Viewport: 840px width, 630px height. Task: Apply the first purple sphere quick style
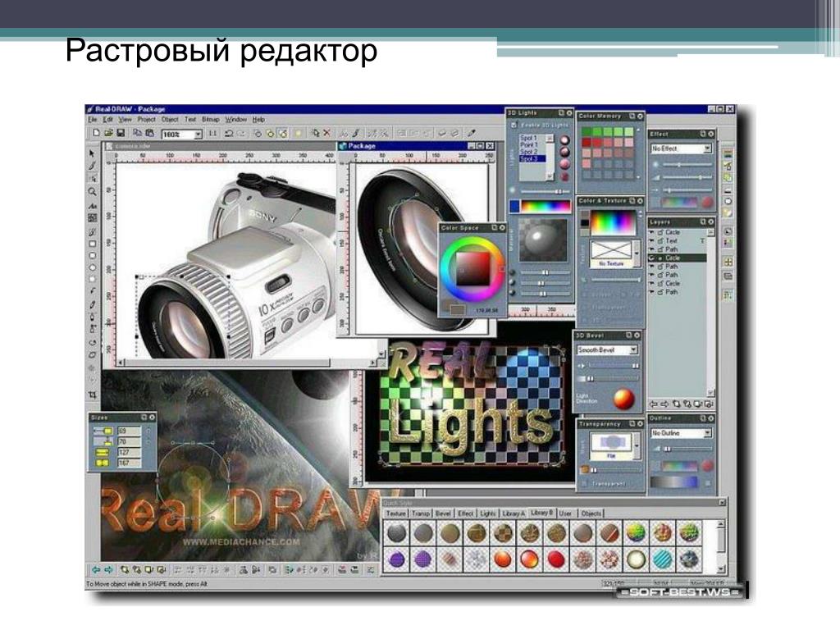point(397,559)
